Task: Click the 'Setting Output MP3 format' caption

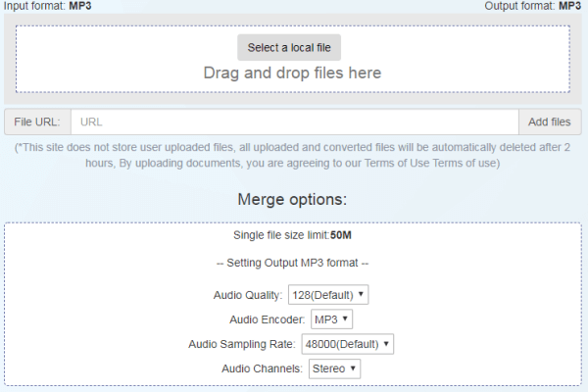Action: pos(292,263)
